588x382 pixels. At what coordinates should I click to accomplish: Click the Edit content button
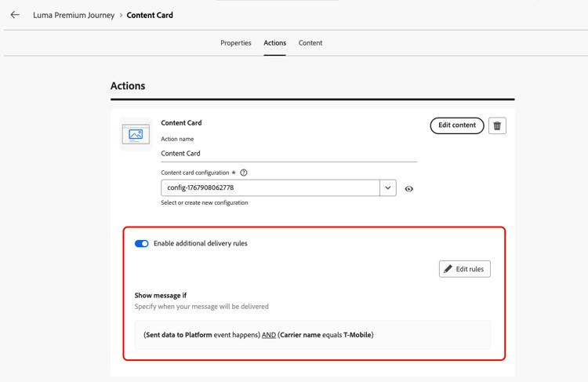click(x=457, y=126)
